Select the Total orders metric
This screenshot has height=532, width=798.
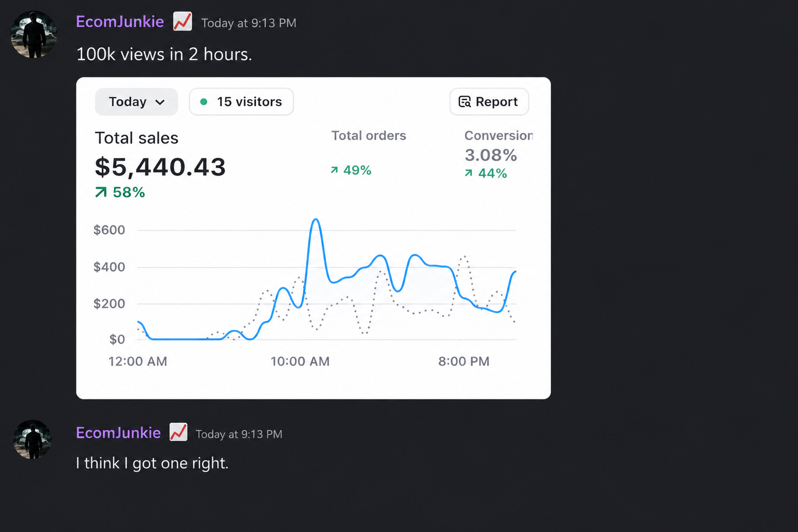(x=368, y=136)
